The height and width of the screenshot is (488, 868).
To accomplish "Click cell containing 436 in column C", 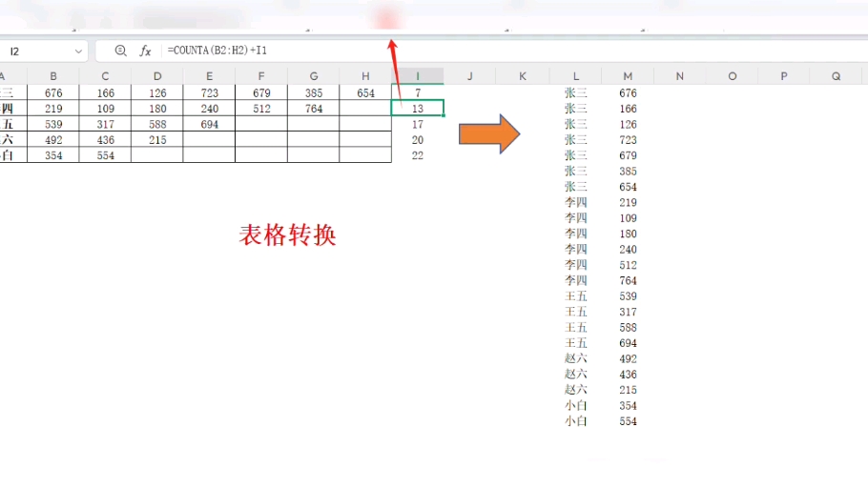I will [x=105, y=140].
